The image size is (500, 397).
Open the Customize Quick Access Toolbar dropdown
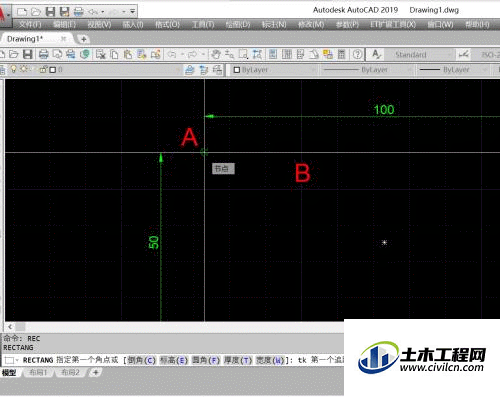pos(133,12)
